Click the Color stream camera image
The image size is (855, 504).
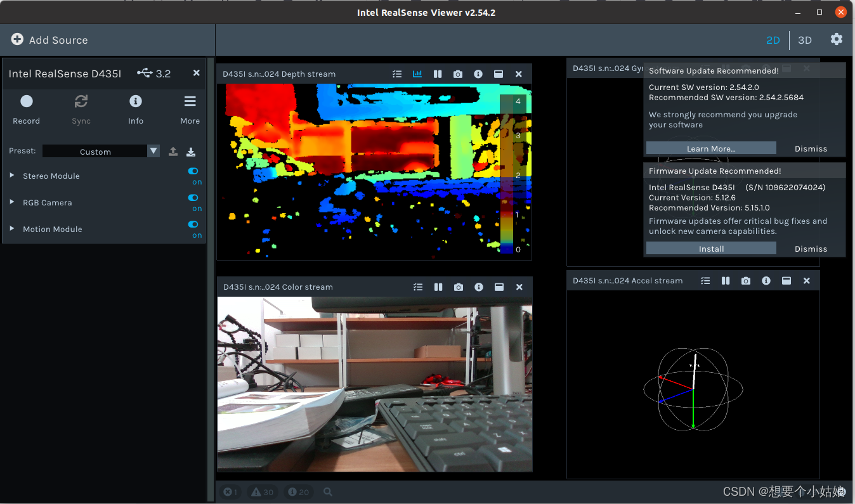click(x=375, y=384)
